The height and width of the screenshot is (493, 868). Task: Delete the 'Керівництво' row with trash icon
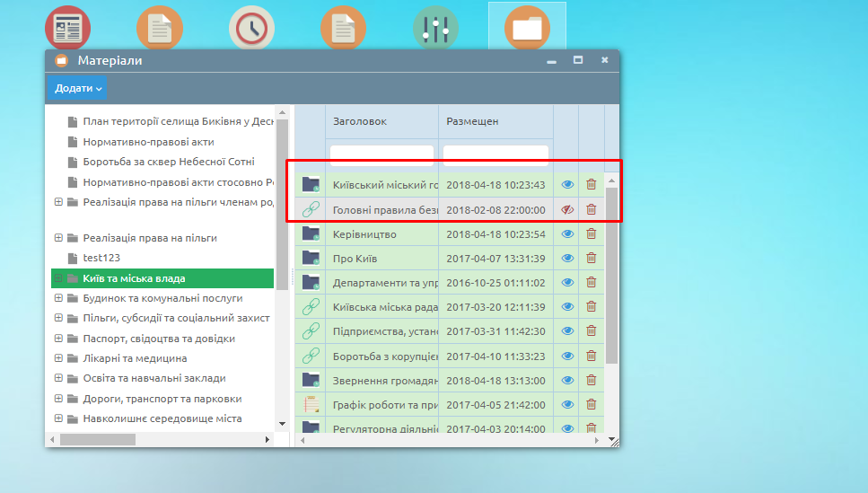591,233
